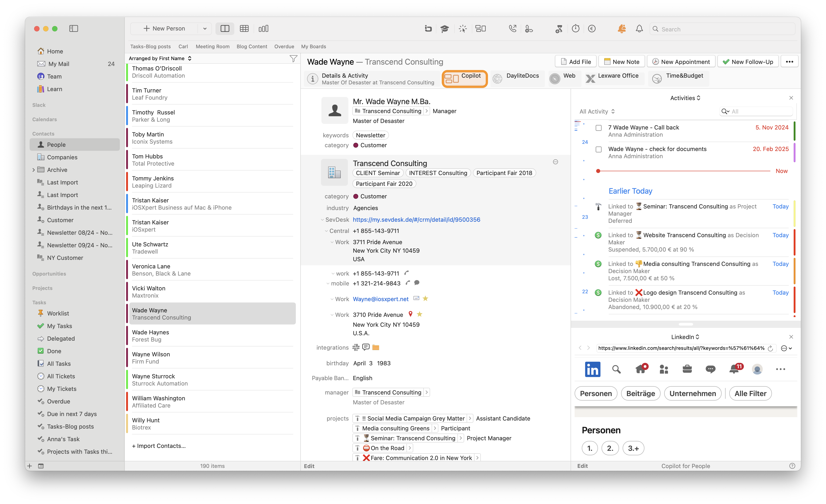
Task: Open the LinkedIn panel selector
Action: (x=685, y=337)
